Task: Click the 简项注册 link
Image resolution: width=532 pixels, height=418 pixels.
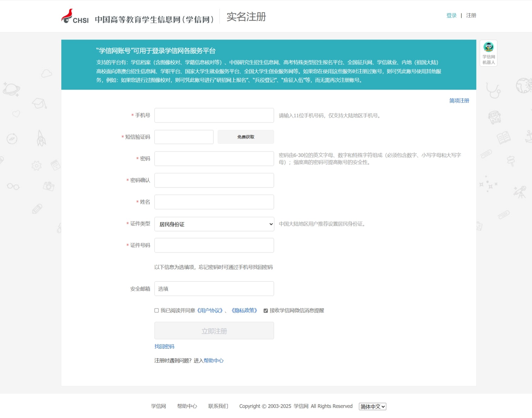Action: [459, 101]
